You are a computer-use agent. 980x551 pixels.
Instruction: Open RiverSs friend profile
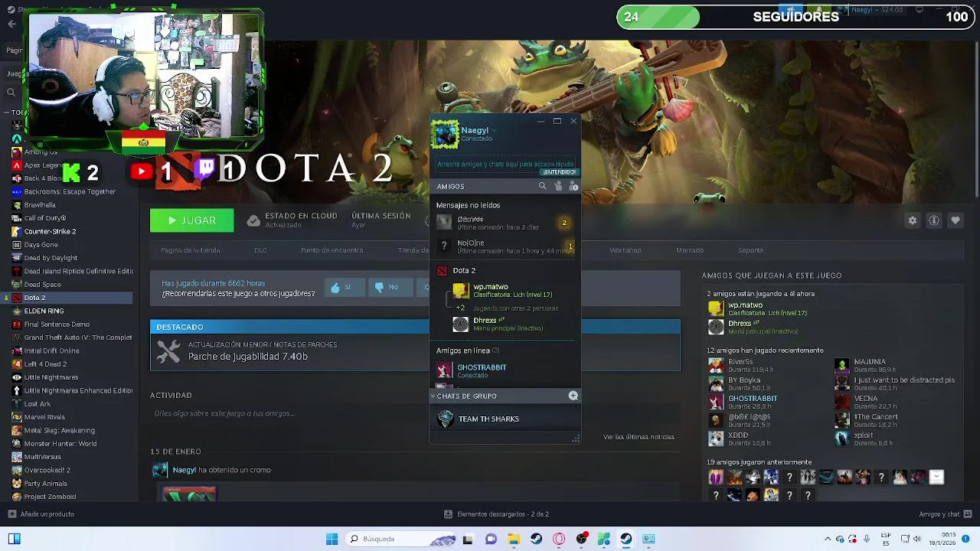tap(740, 365)
